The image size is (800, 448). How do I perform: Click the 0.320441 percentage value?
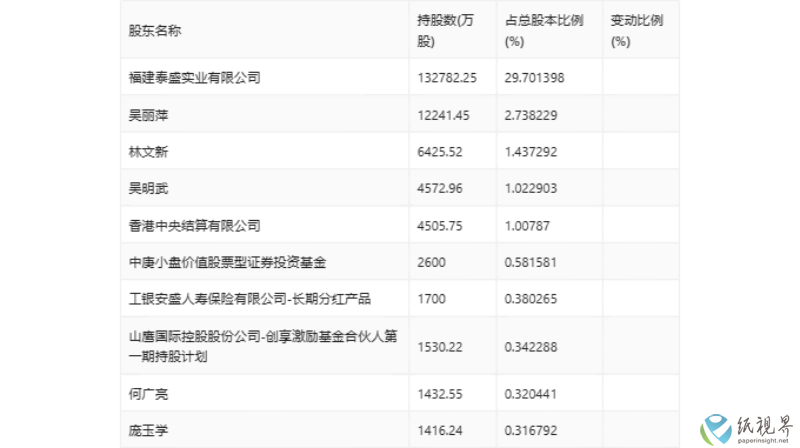click(x=531, y=394)
